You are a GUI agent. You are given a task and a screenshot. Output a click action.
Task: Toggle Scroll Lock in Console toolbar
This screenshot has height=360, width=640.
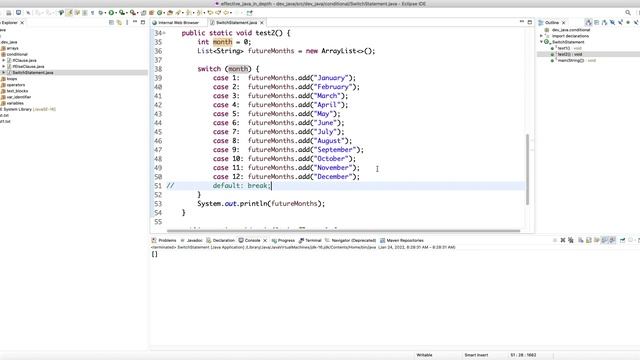click(x=589, y=240)
